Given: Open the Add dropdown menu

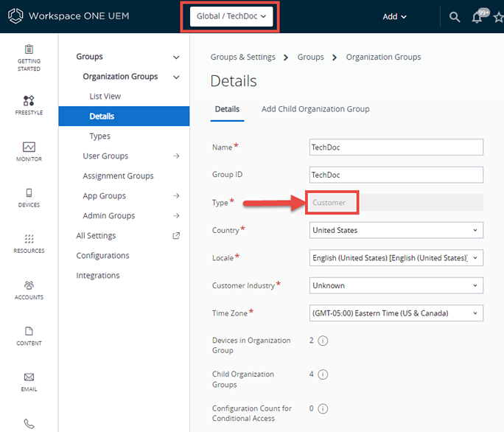Looking at the screenshot, I should [394, 17].
